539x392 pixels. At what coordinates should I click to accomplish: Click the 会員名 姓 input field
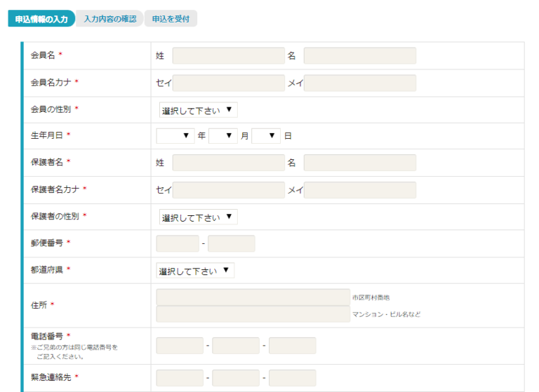[228, 56]
